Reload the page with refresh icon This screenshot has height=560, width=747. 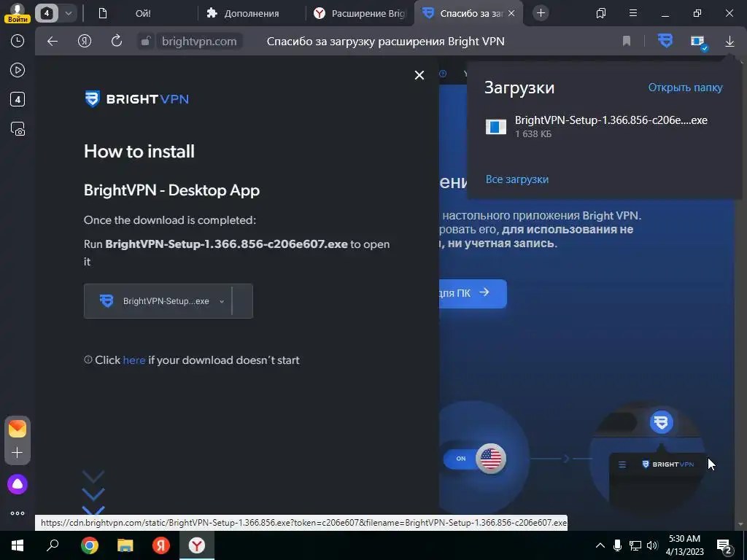(x=117, y=42)
